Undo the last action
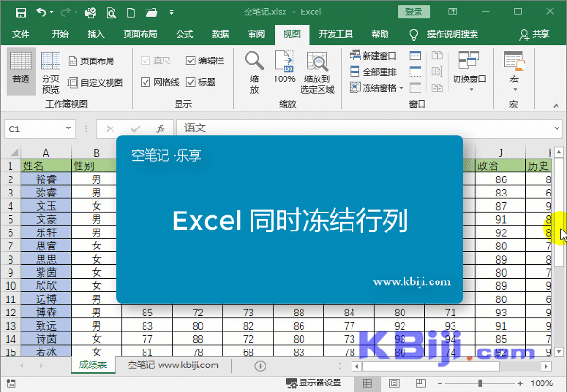This screenshot has width=567, height=392. point(42,12)
